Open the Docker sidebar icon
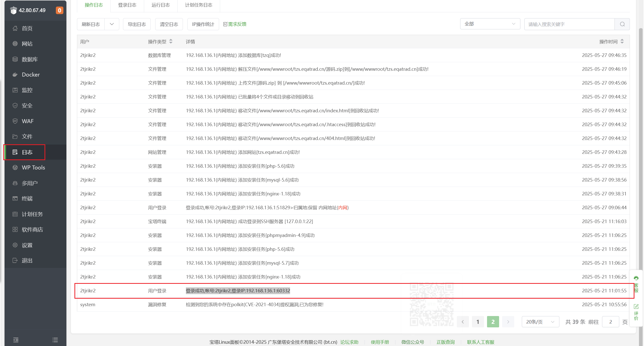The image size is (644, 346). 15,75
